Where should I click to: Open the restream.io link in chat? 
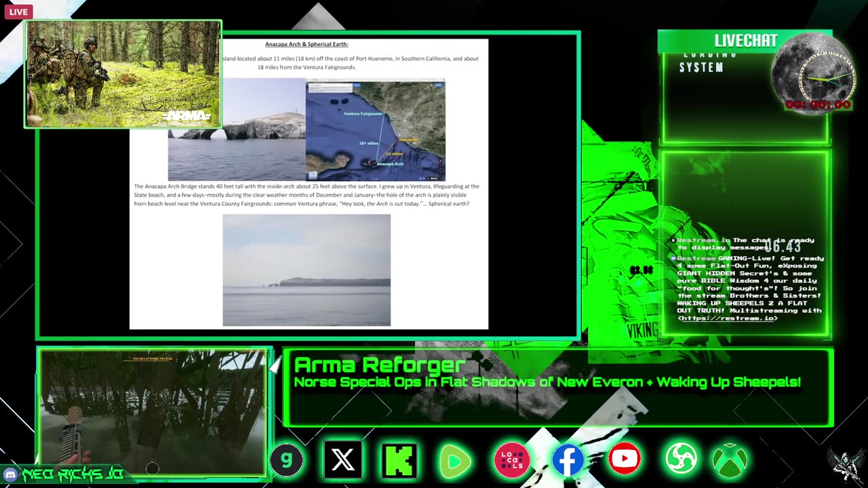[x=727, y=318]
